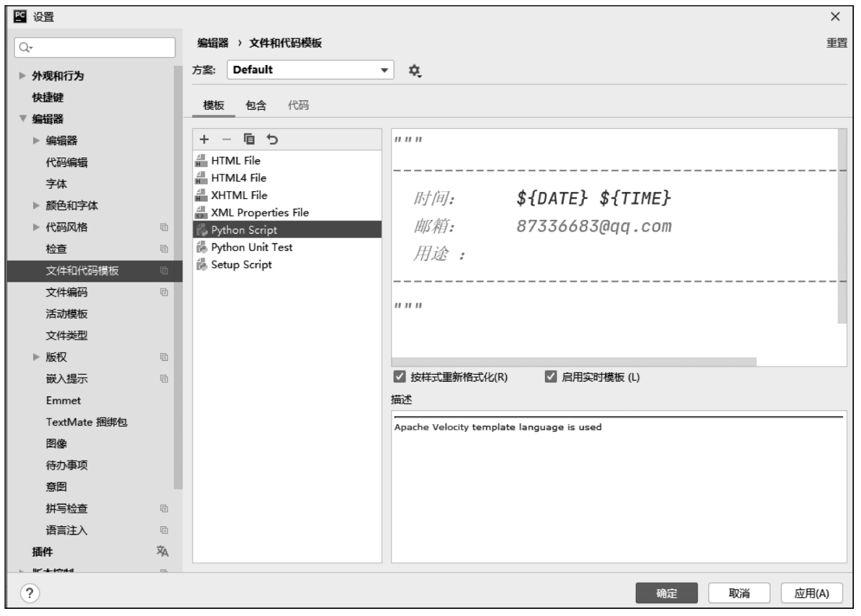Screen dimensions: 861x616
Task: Click project-level icon beside 拼写检查
Action: [x=164, y=509]
